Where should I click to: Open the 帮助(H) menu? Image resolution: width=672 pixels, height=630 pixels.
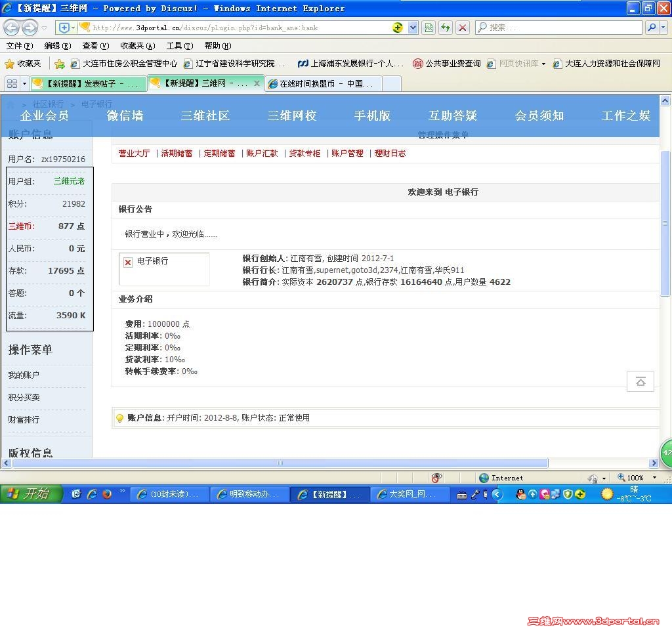pyautogui.click(x=218, y=46)
